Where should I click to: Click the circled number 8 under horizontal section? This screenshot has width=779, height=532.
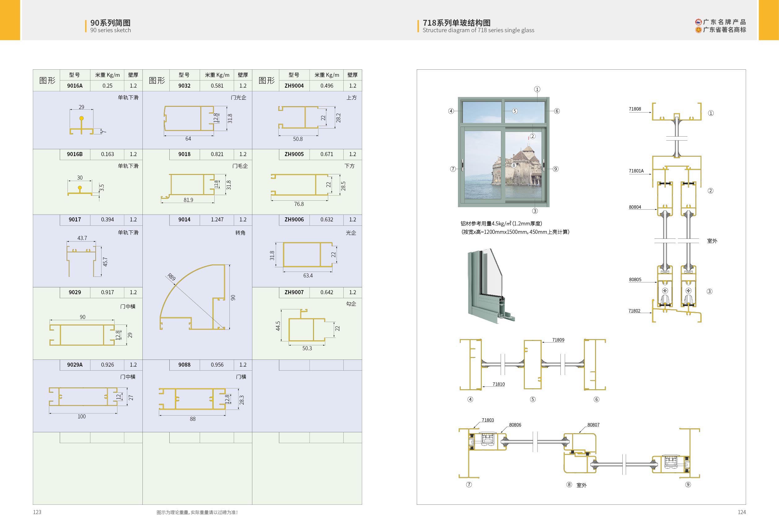coord(569,484)
